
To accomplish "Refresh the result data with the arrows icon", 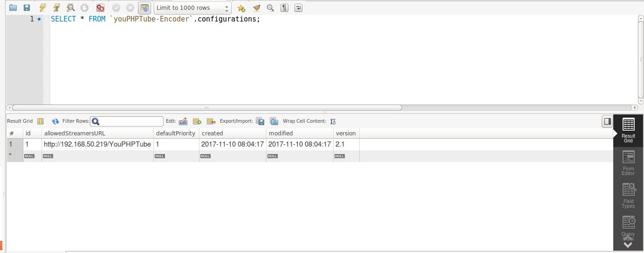I will click(x=55, y=121).
